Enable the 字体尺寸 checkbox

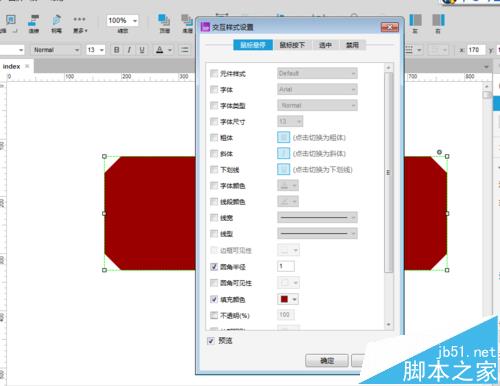tap(214, 121)
